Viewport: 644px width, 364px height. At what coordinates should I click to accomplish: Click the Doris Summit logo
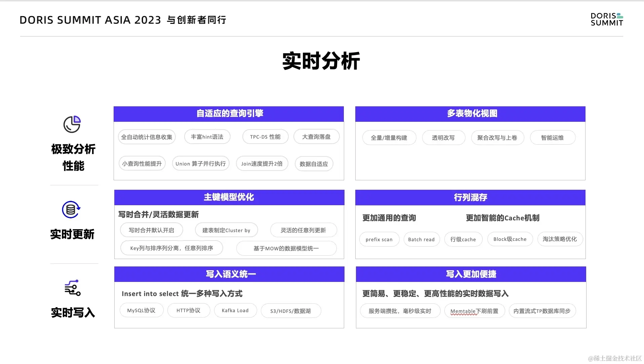[x=607, y=20]
